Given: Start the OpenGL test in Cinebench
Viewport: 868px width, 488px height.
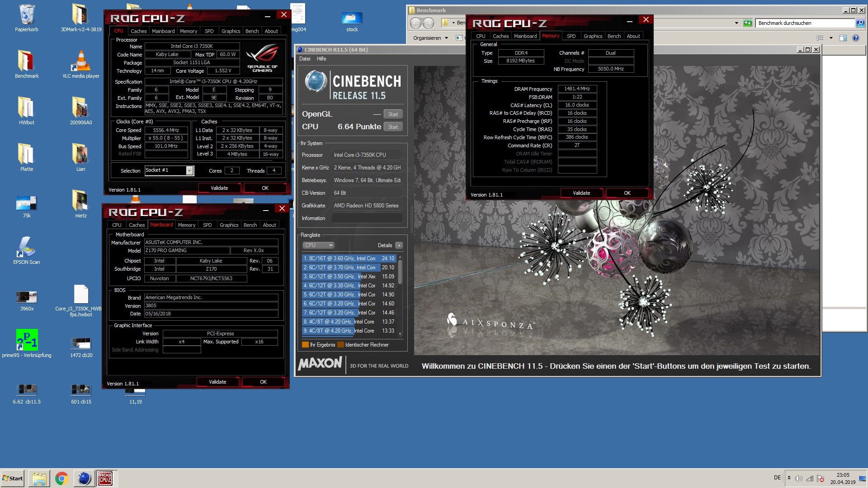Looking at the screenshot, I should click(393, 114).
